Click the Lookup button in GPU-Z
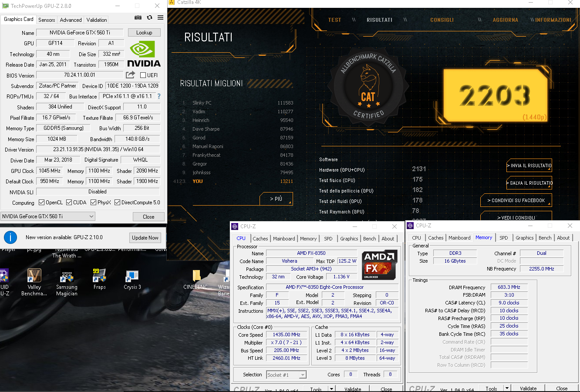Viewport: 580px width, 392px height. (x=144, y=33)
